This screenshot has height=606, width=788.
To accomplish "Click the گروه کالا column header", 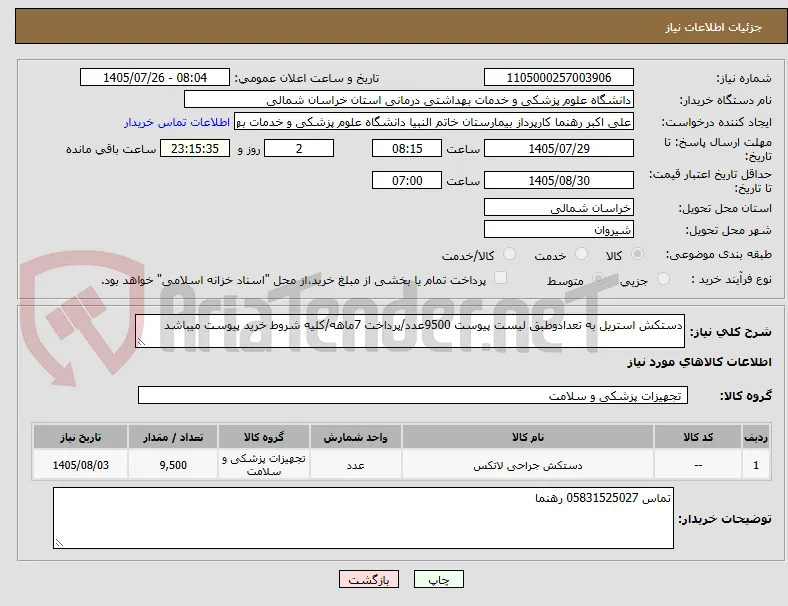I will tap(264, 437).
